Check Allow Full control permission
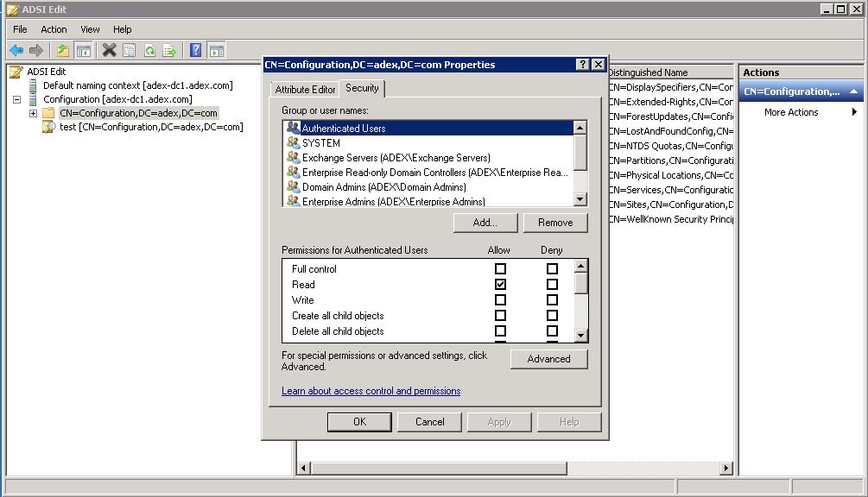The height and width of the screenshot is (497, 868). coord(499,268)
